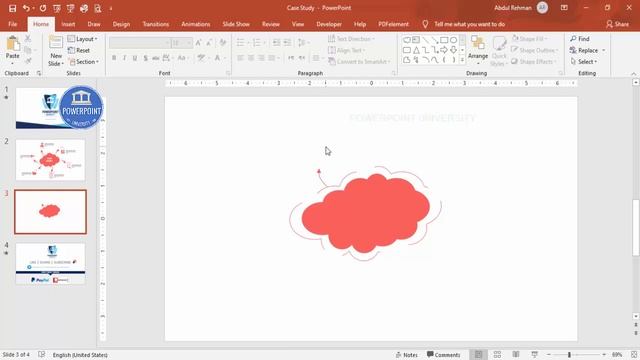The height and width of the screenshot is (360, 640).
Task: Click the 69% zoom level
Action: [617, 355]
